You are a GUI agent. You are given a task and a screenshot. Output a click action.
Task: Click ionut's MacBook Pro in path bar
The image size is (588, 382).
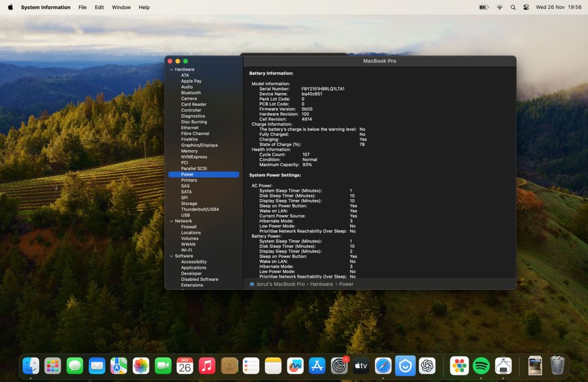point(280,284)
